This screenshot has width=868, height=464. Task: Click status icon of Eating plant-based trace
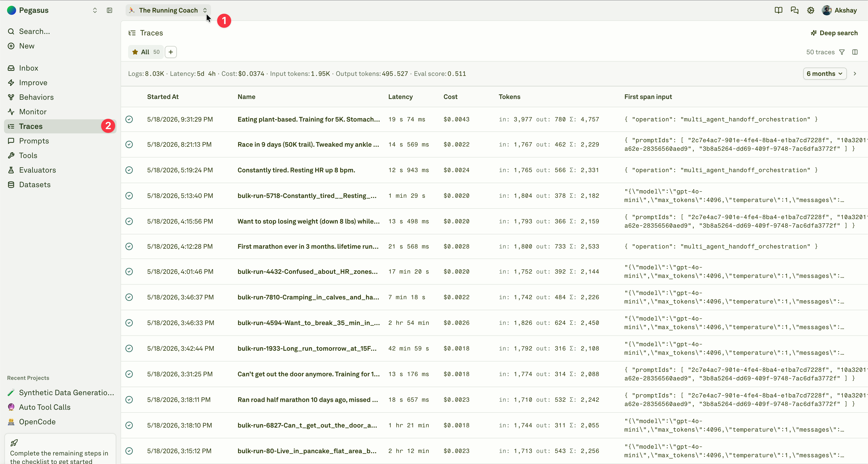[x=129, y=119]
